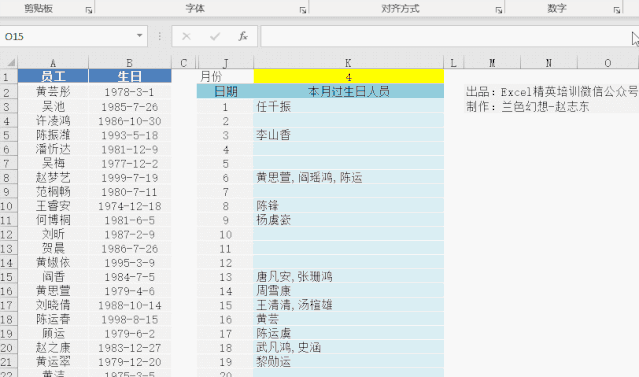This screenshot has height=377, width=639.
Task: Select birthday cell 李山香
Action: [x=348, y=135]
